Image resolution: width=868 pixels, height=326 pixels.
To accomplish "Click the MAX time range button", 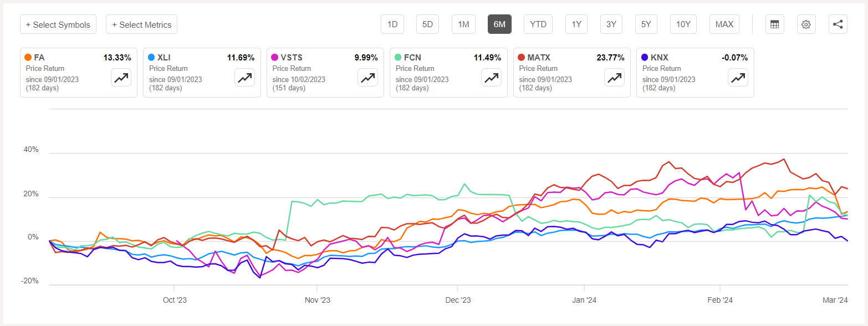I will point(724,24).
